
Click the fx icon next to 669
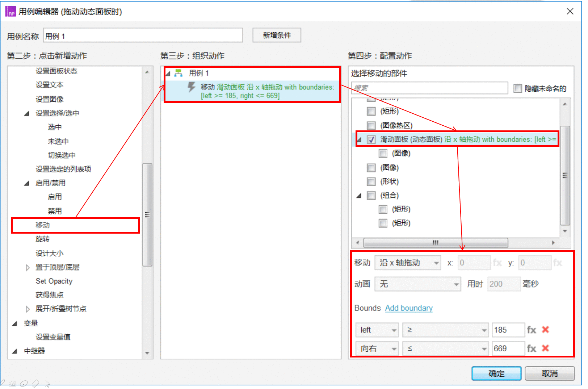531,348
